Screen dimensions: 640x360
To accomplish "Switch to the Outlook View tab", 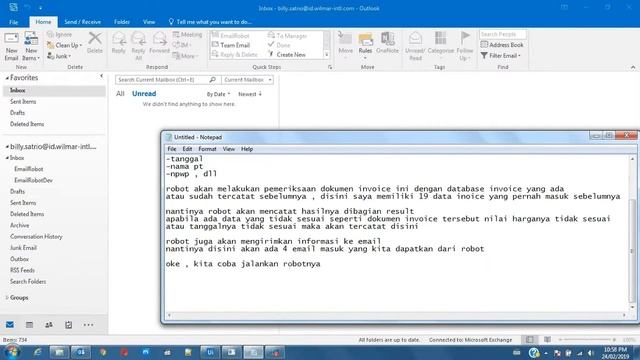I will (149, 22).
